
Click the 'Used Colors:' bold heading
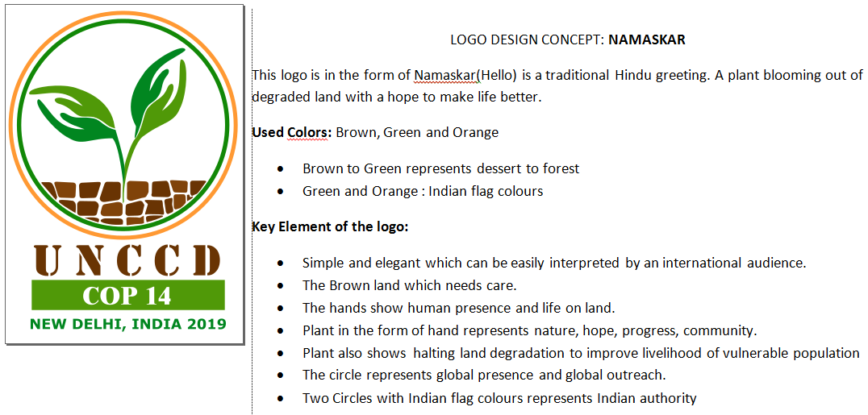tap(291, 132)
